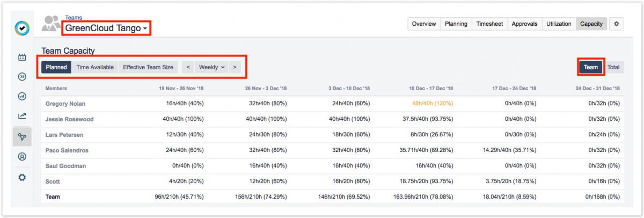Open the gear settings icon in the sidebar

click(22, 177)
